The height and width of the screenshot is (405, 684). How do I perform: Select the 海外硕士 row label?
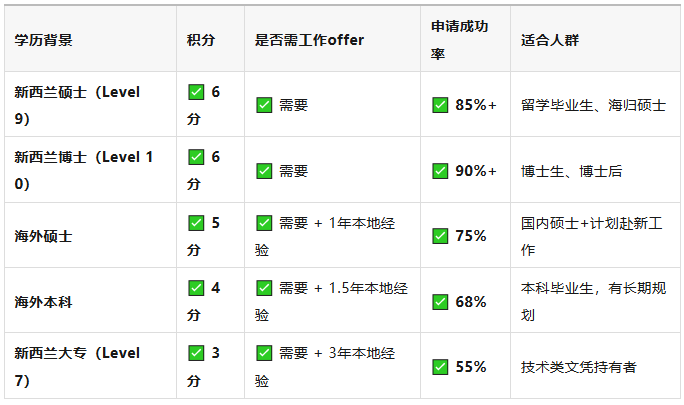pos(43,236)
